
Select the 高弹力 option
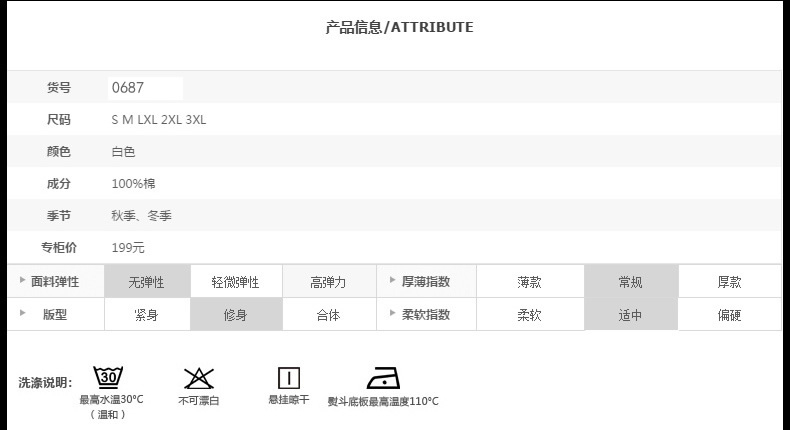328,282
